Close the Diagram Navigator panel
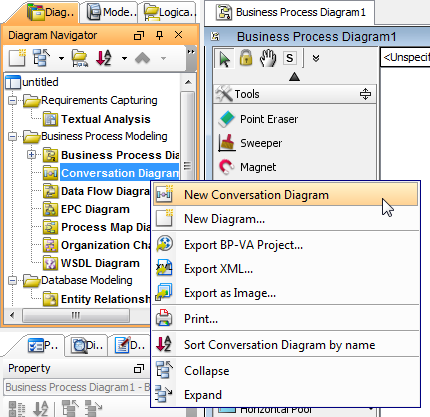The image size is (430, 417). (x=179, y=35)
